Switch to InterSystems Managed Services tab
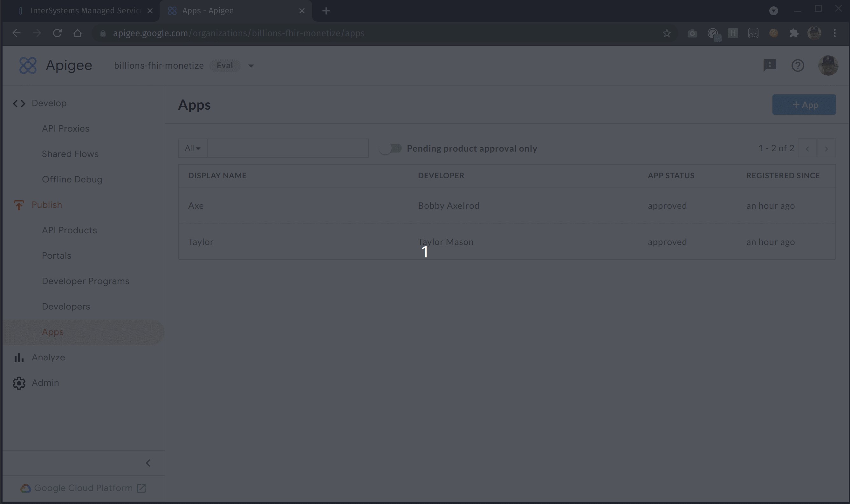 pos(85,11)
